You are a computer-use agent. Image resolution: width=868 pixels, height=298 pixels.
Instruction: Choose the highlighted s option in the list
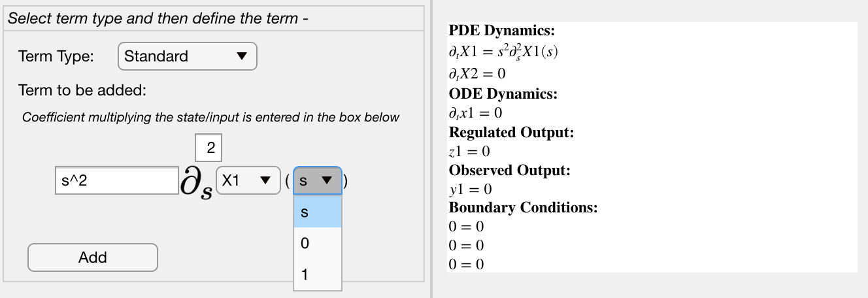(318, 212)
